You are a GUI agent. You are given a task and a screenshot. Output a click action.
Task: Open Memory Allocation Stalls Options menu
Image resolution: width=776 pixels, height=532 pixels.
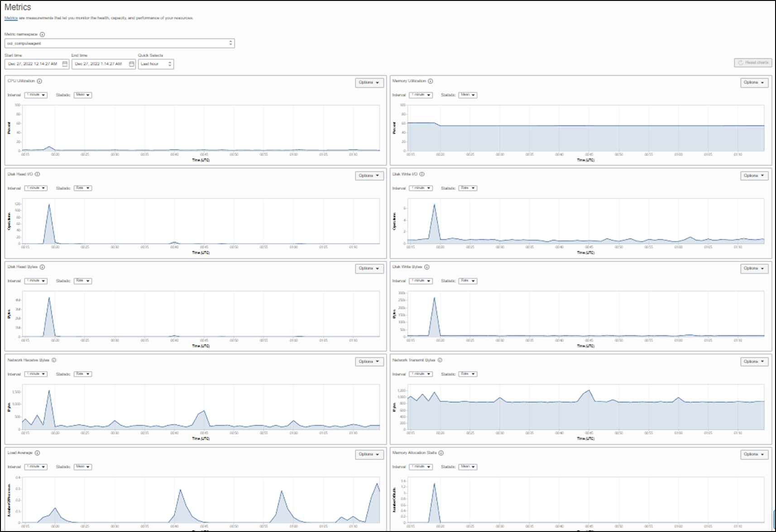coord(754,454)
